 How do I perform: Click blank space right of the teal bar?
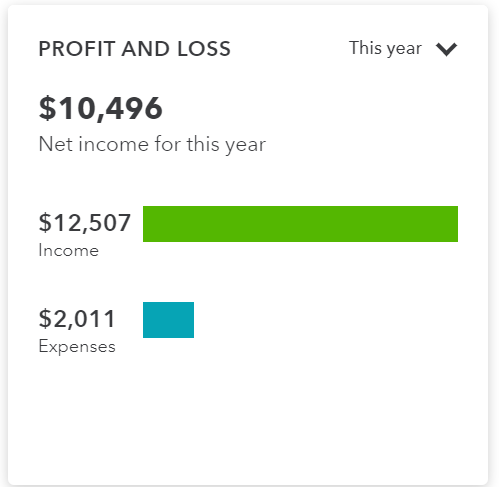pyautogui.click(x=327, y=320)
